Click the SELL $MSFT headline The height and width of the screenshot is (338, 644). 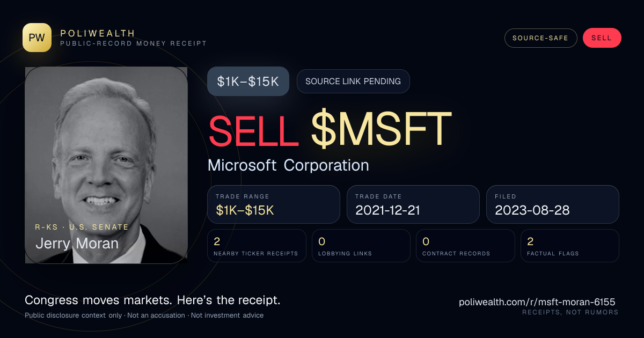pyautogui.click(x=330, y=129)
